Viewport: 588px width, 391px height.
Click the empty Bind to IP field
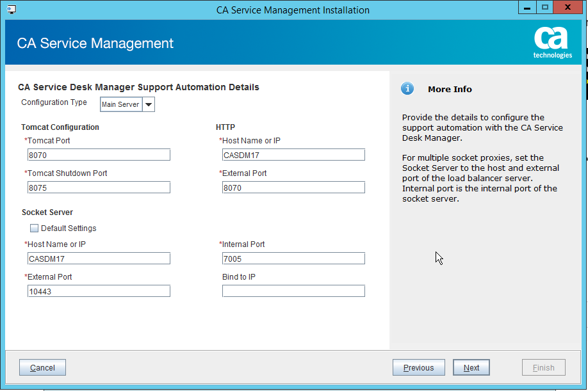[x=293, y=291]
